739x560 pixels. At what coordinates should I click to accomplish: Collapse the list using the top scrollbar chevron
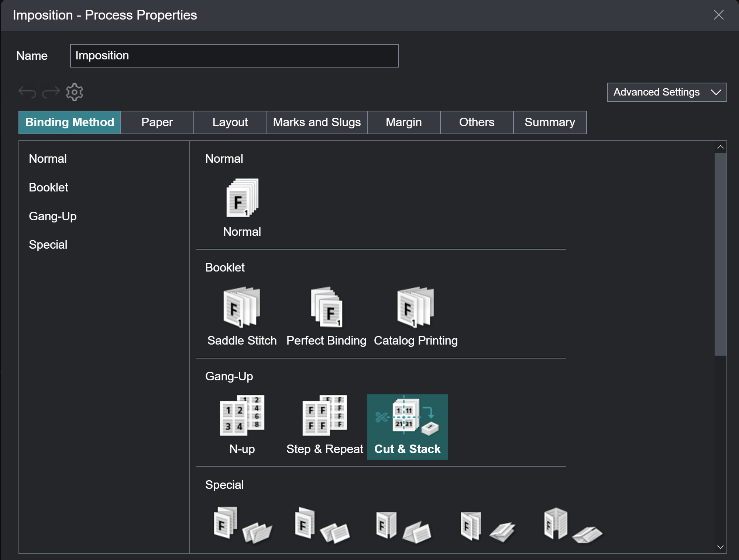[x=720, y=146]
